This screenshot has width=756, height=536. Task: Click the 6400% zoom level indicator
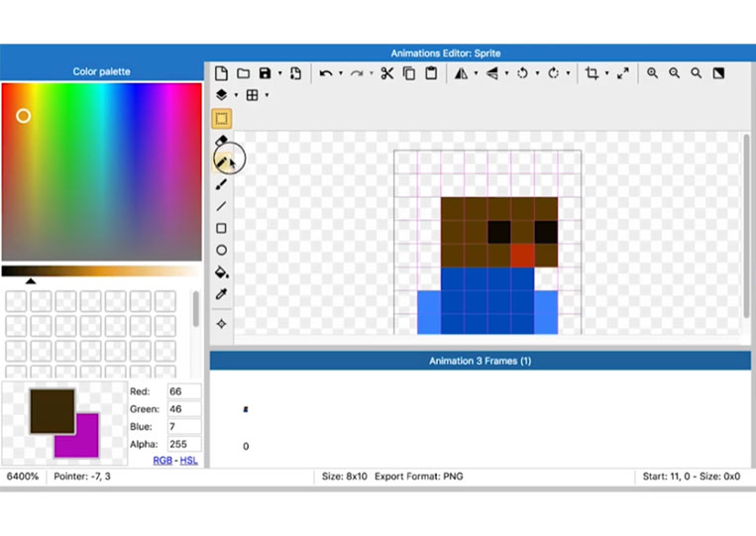point(23,477)
